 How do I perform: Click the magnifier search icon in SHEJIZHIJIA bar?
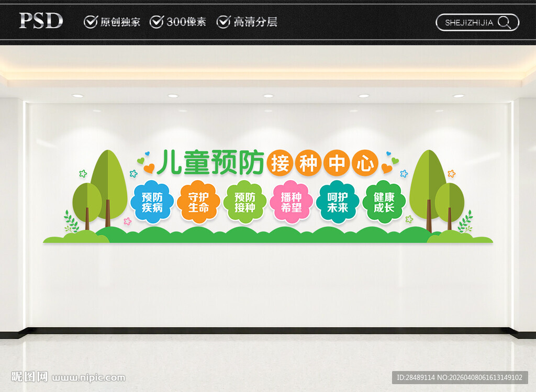point(504,23)
